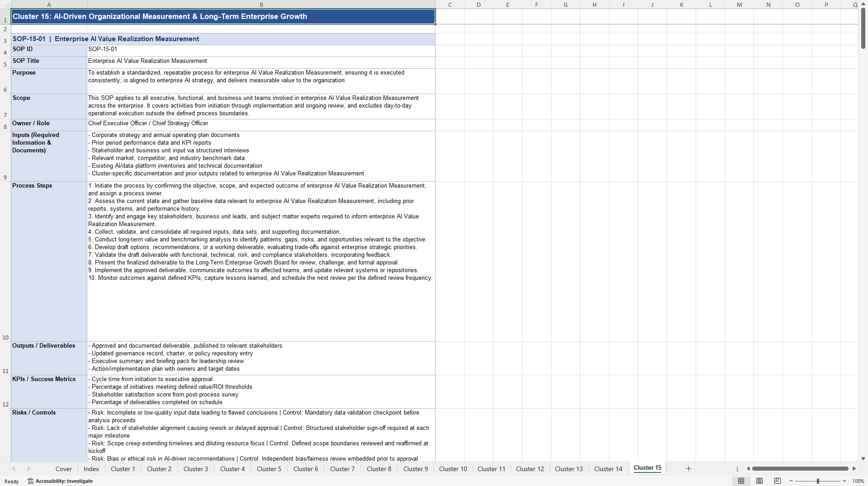868x486 pixels.
Task: Switch to Cluster 7 sheet
Action: point(342,469)
